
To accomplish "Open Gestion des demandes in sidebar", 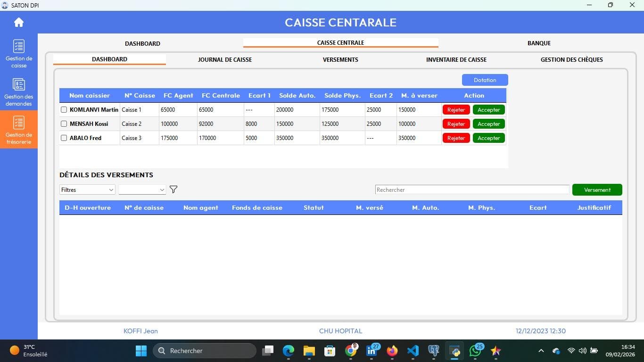I will (x=19, y=91).
